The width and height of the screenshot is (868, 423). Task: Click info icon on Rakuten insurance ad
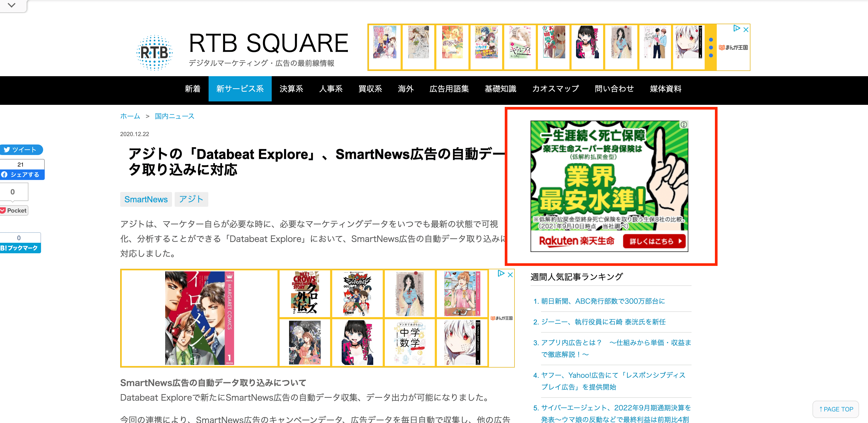click(684, 125)
